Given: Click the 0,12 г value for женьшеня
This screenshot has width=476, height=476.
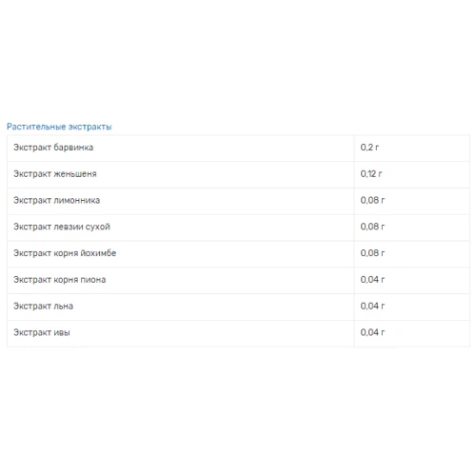Looking at the screenshot, I should (x=371, y=174).
